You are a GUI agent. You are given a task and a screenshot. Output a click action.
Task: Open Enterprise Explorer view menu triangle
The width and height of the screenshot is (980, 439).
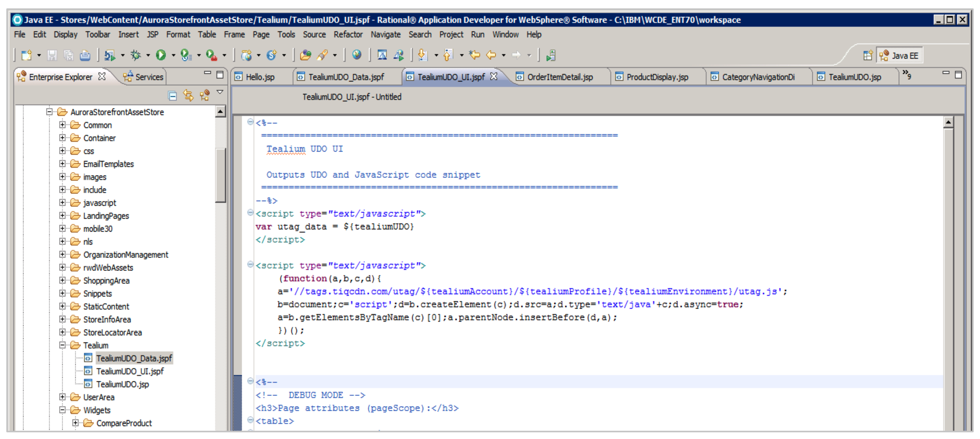click(220, 92)
